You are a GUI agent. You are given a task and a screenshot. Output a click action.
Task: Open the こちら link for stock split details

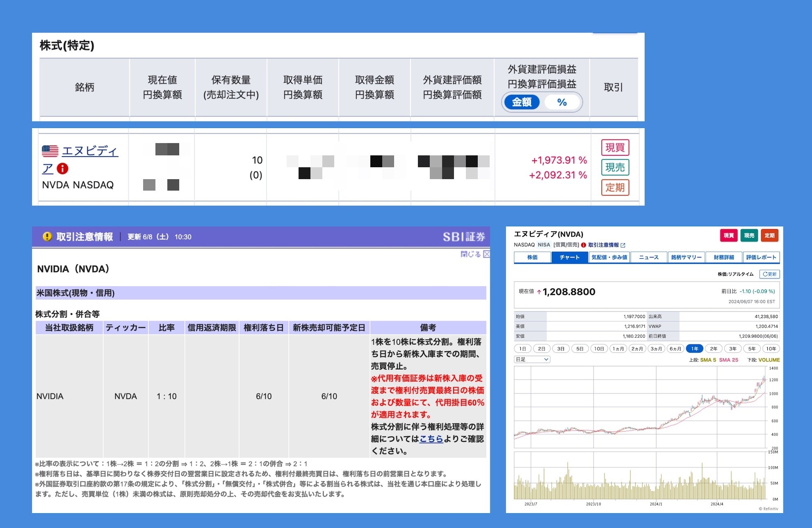[431, 439]
